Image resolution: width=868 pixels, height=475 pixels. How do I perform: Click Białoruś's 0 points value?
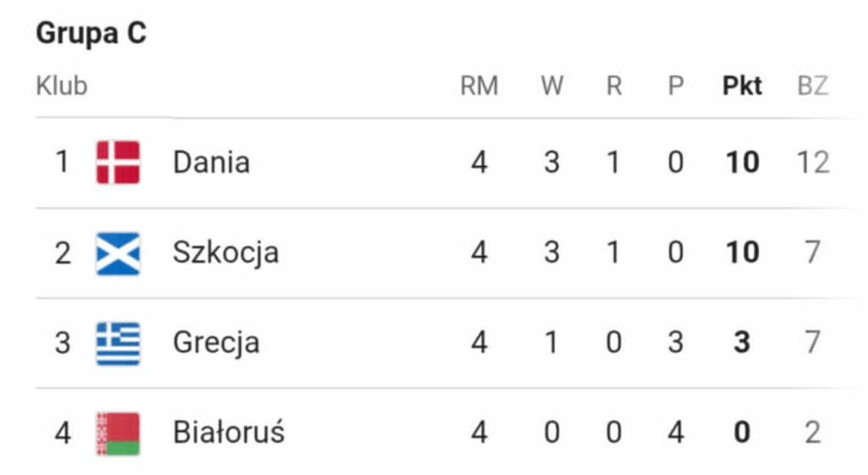tap(742, 433)
